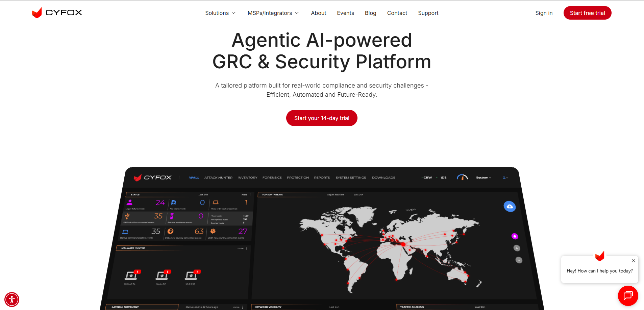Screen dimensions: 644x310
Task: Click the logon failure events person icon
Action: (129, 202)
